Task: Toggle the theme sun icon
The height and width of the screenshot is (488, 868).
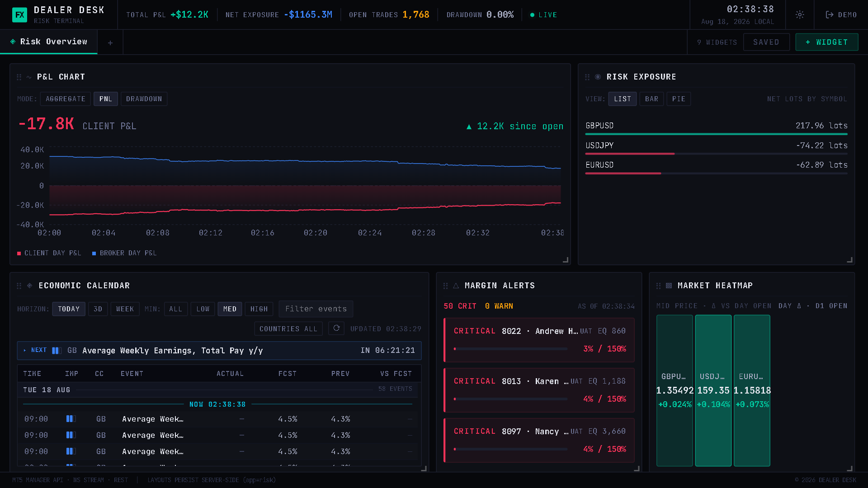Action: [x=800, y=14]
